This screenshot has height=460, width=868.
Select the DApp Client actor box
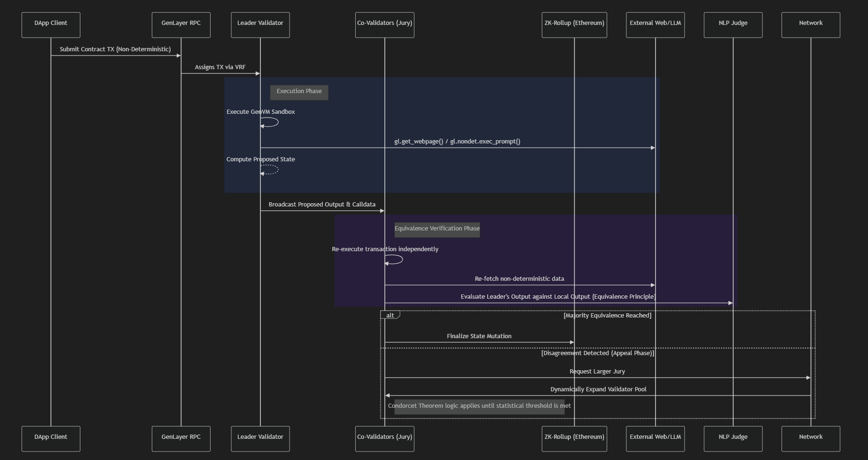50,24
